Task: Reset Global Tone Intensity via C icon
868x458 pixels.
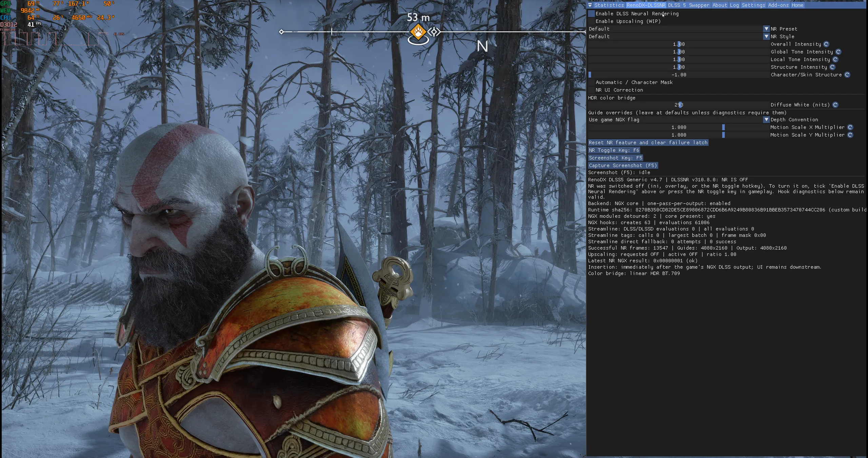Action: point(838,52)
